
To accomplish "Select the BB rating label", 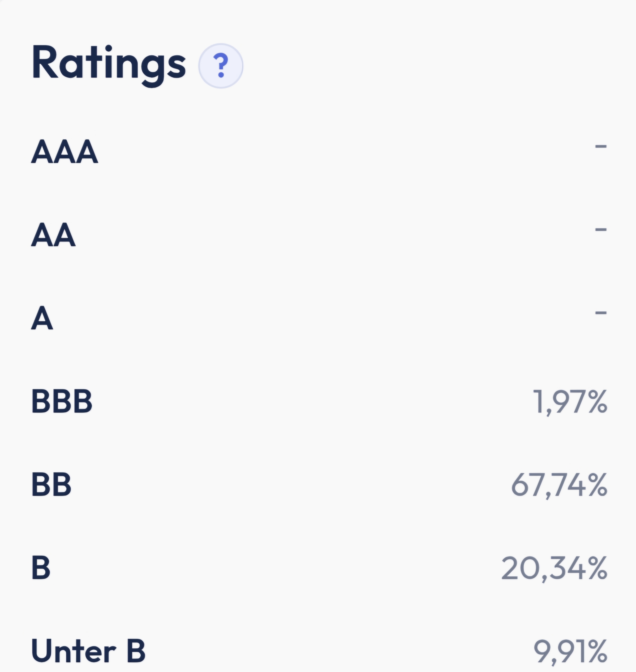I will tap(51, 484).
